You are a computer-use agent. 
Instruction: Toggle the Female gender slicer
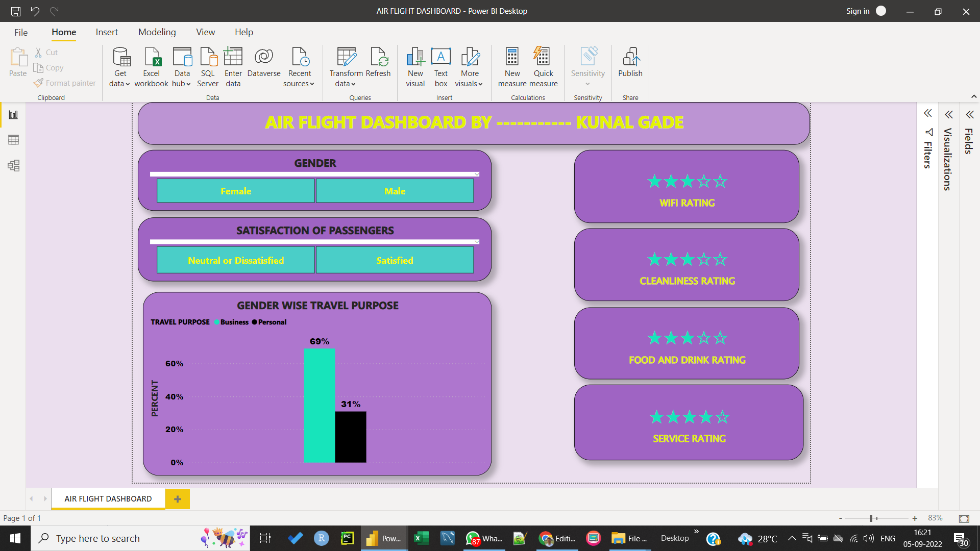236,191
